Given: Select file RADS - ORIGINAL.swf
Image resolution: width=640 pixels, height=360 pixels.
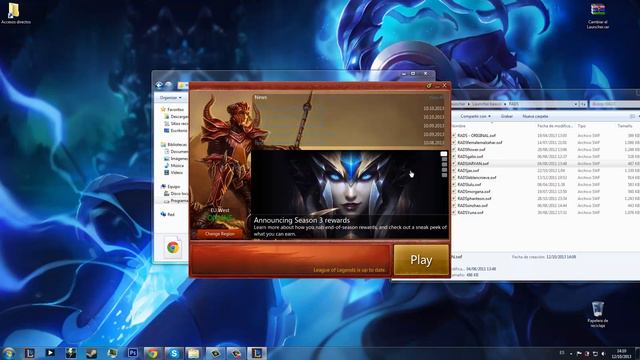Looking at the screenshot, I should 476,136.
